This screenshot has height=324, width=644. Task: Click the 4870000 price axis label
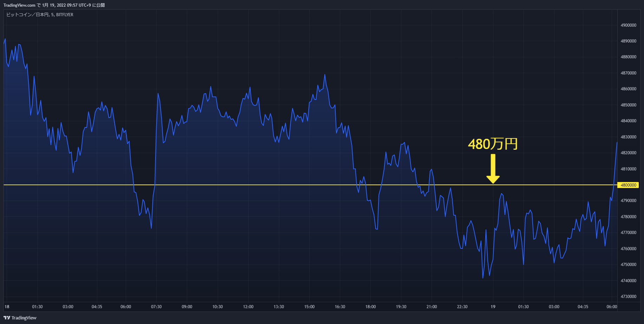point(628,73)
